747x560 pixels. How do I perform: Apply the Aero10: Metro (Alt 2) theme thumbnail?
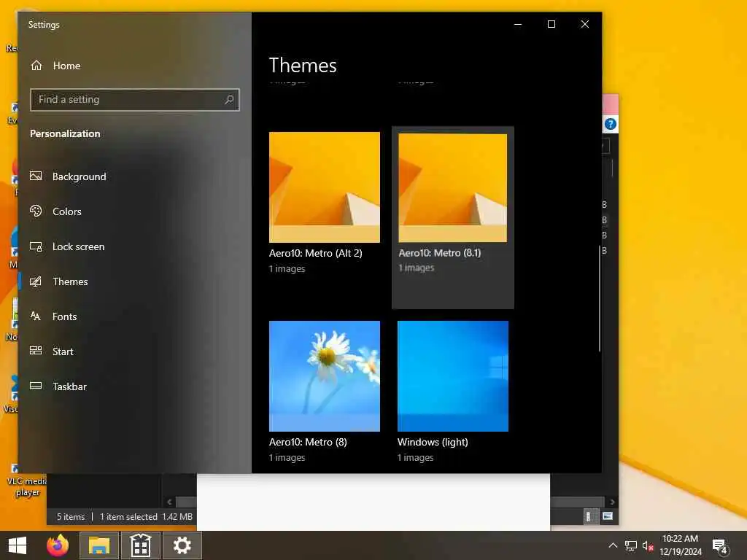coord(325,187)
